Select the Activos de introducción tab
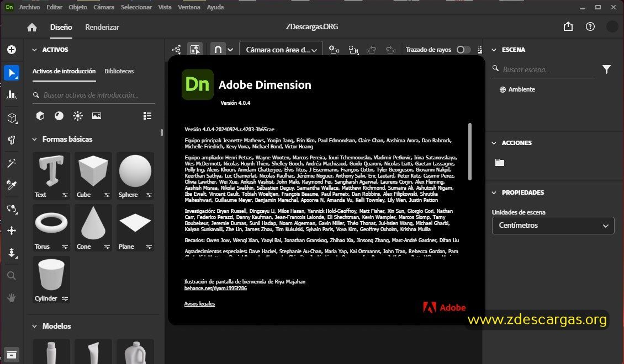 click(x=64, y=71)
